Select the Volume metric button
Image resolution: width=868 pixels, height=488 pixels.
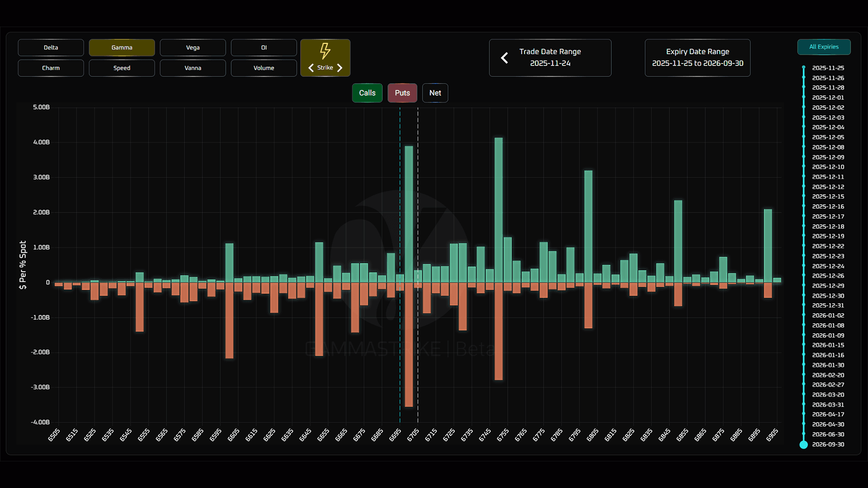point(264,68)
